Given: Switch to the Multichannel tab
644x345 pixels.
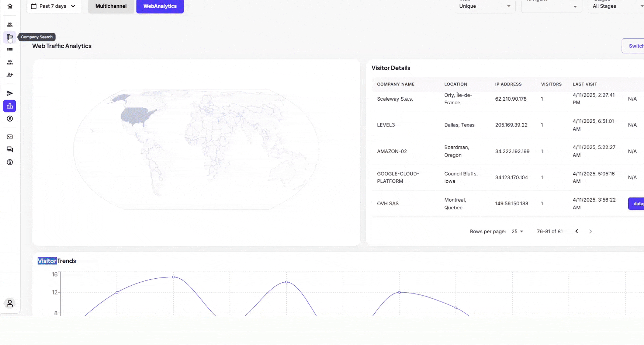Looking at the screenshot, I should tap(111, 6).
